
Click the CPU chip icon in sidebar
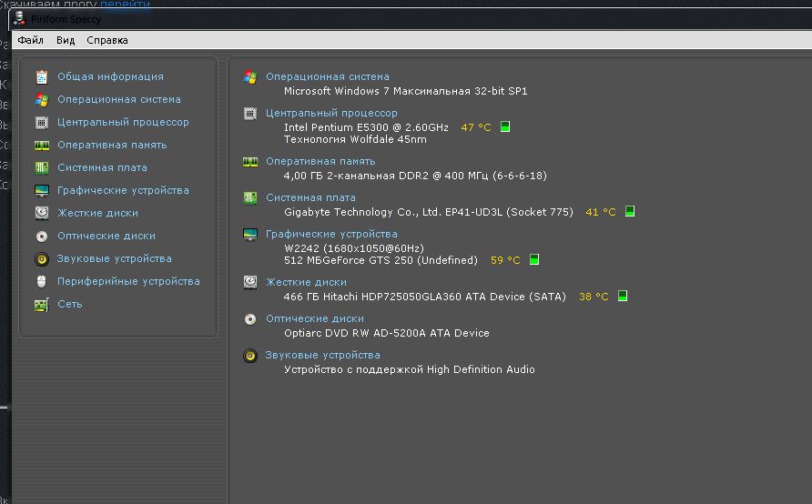tap(41, 123)
